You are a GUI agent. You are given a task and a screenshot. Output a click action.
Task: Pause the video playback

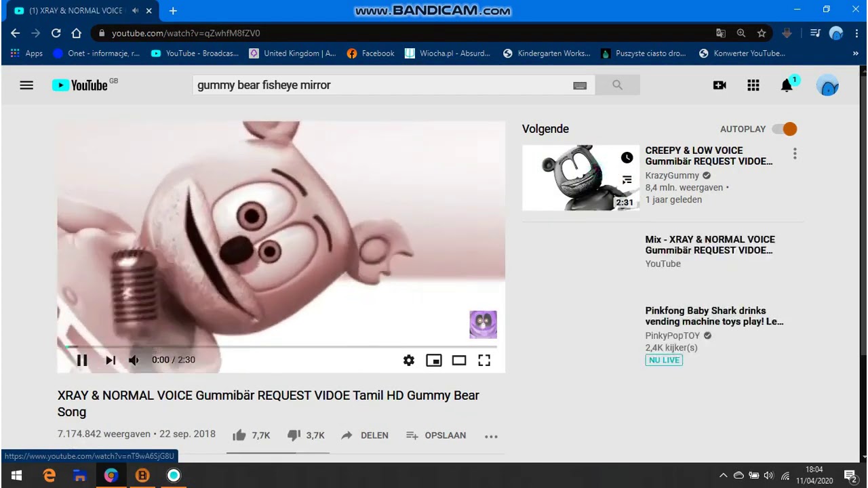81,361
